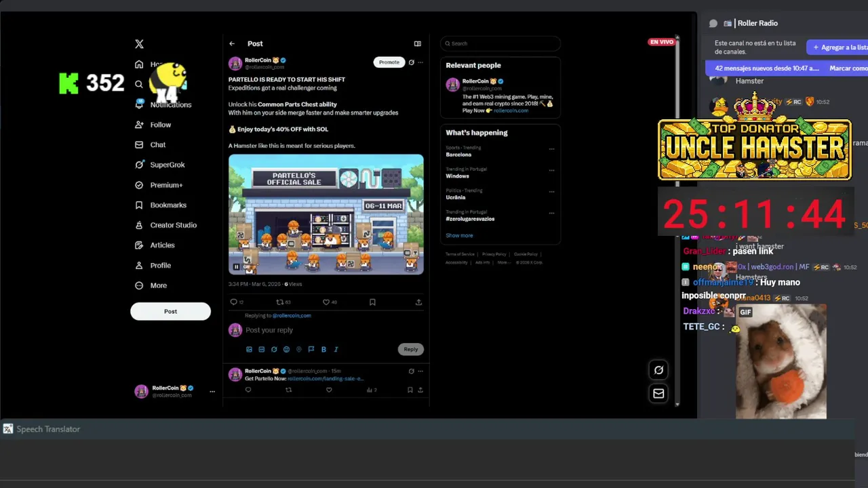Add media to reply with image icon
The height and width of the screenshot is (488, 868).
pos(249,350)
